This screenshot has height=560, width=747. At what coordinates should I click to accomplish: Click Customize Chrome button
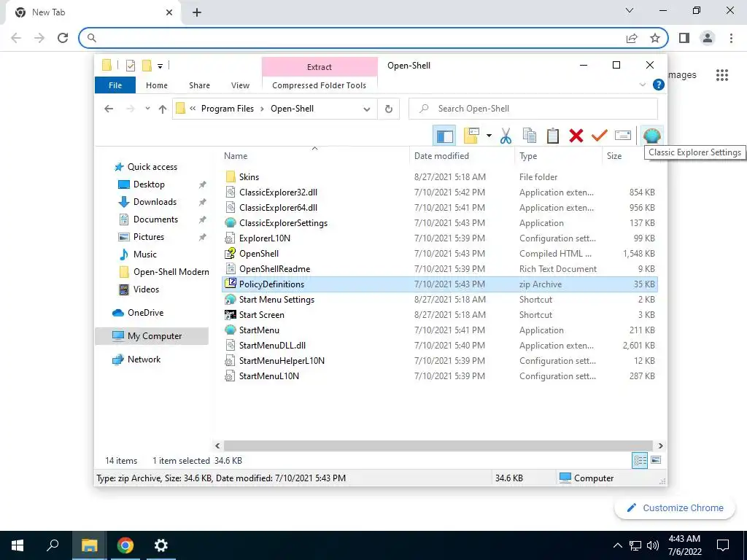[x=675, y=508]
